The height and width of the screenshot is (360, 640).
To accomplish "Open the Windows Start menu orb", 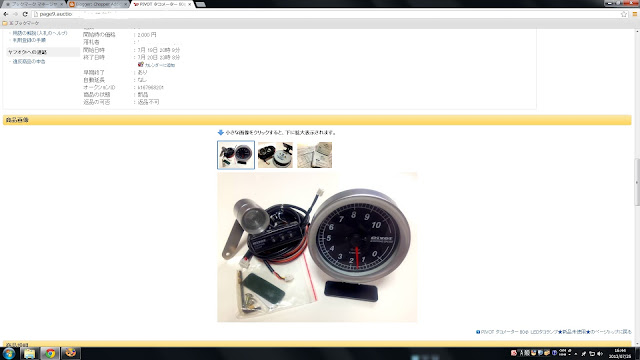I will (x=9, y=353).
